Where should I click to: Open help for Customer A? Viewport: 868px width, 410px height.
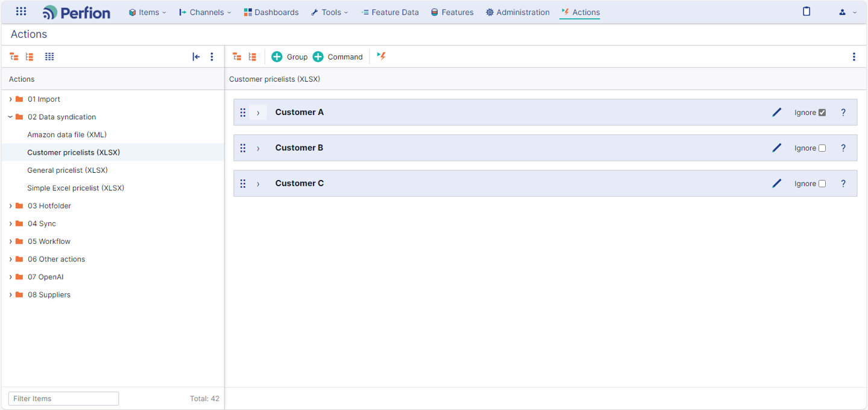[843, 113]
